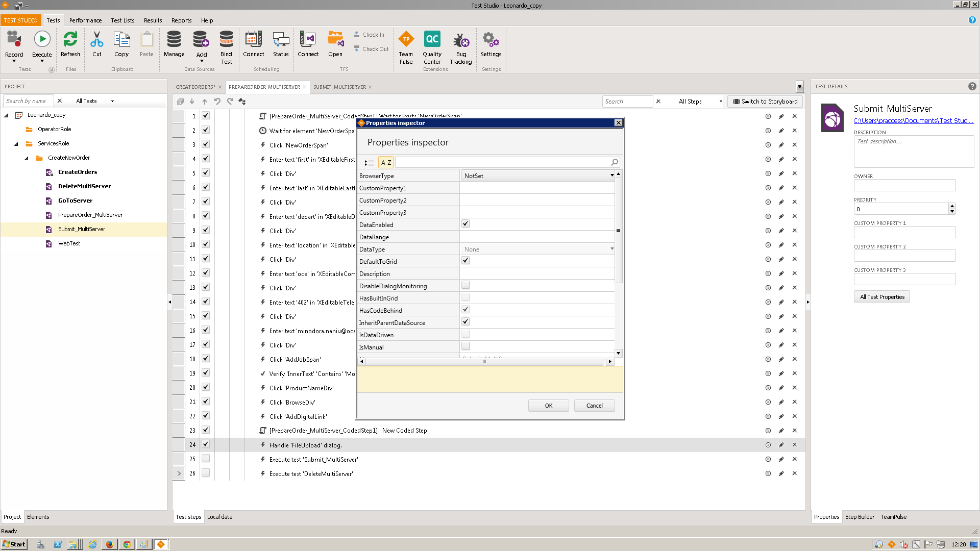Click the Bind Test icon

coord(226,40)
